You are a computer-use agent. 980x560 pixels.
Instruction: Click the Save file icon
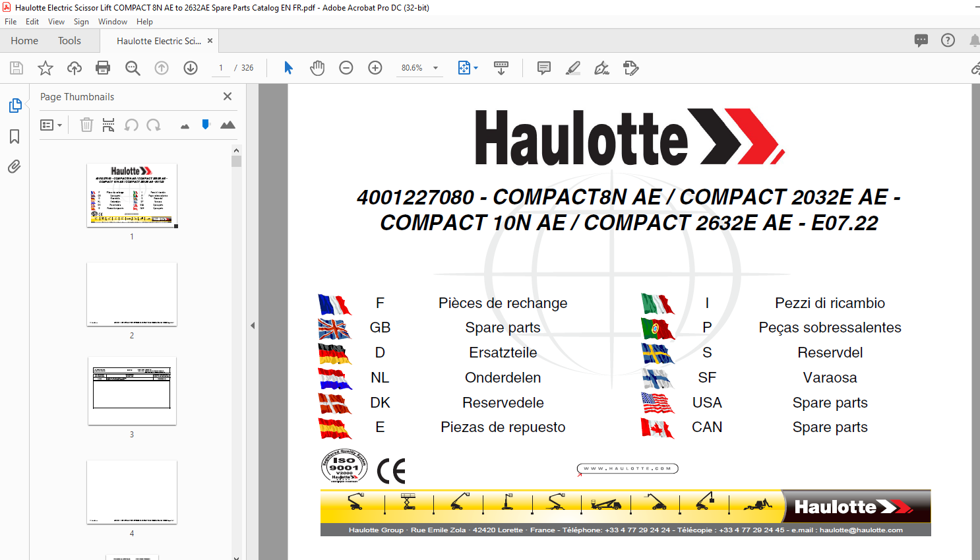[x=16, y=68]
